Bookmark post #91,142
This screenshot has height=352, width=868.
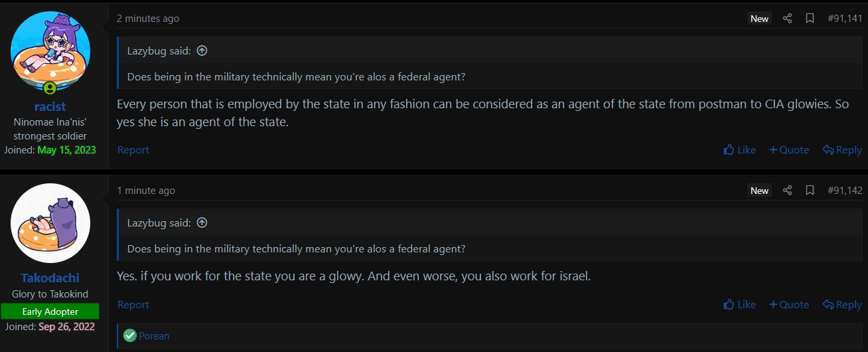(810, 191)
